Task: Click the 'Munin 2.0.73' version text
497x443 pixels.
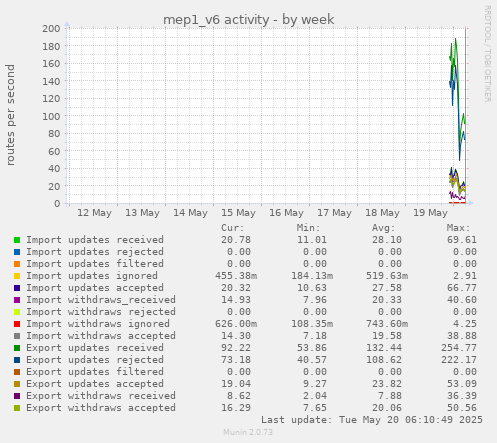Action: [248, 432]
